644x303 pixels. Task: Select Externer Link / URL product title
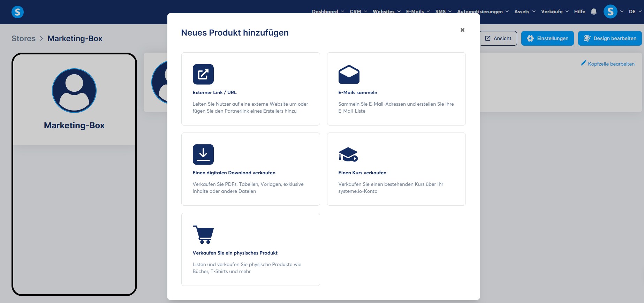coord(214,92)
